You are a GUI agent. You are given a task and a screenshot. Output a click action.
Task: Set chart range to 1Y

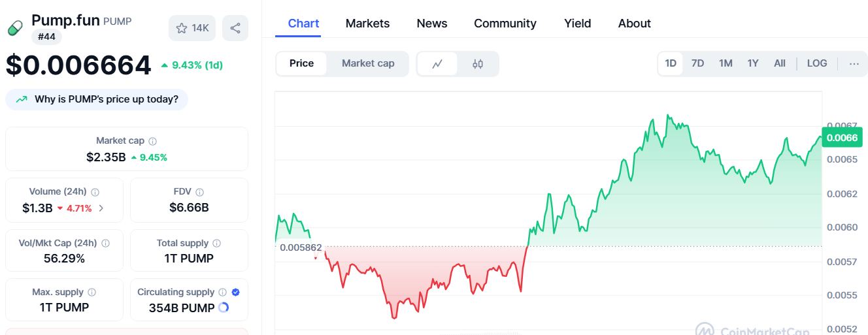[x=753, y=63]
